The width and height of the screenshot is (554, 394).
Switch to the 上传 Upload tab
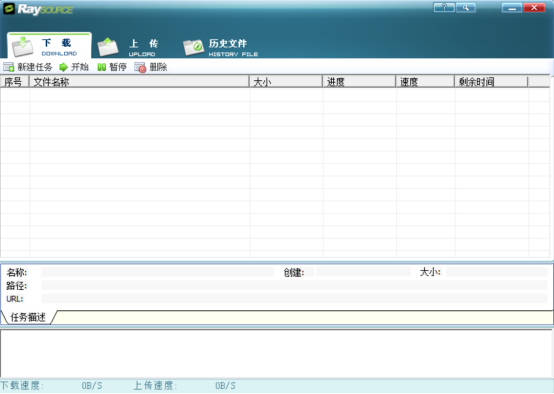(x=129, y=47)
